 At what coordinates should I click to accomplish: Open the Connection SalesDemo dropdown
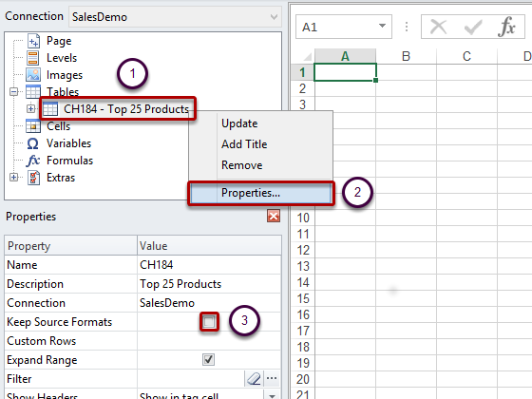click(x=274, y=17)
